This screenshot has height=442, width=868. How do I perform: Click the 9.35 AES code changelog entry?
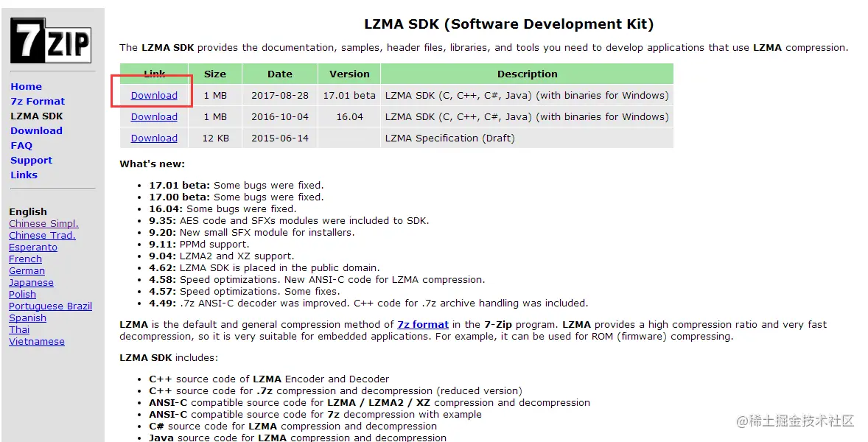(x=289, y=221)
